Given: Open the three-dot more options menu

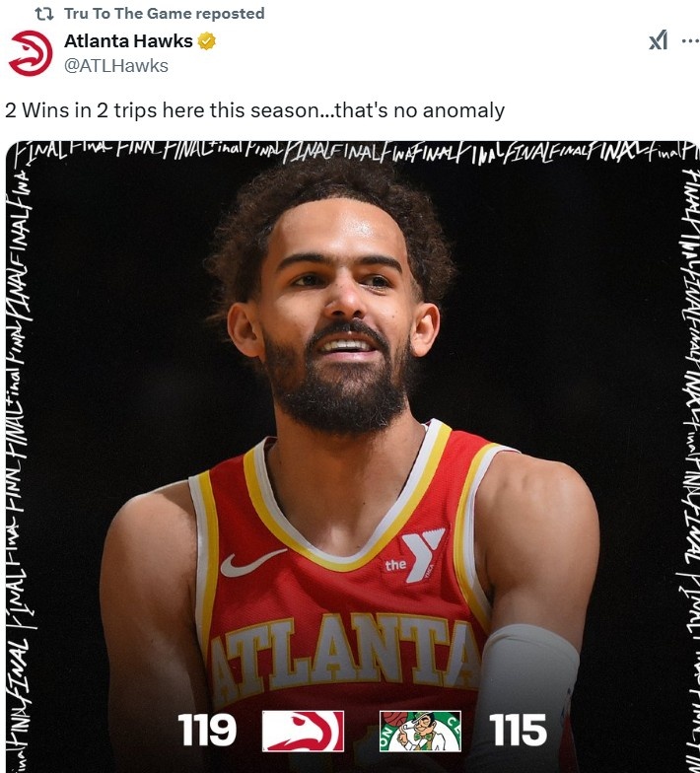Looking at the screenshot, I should (x=690, y=41).
